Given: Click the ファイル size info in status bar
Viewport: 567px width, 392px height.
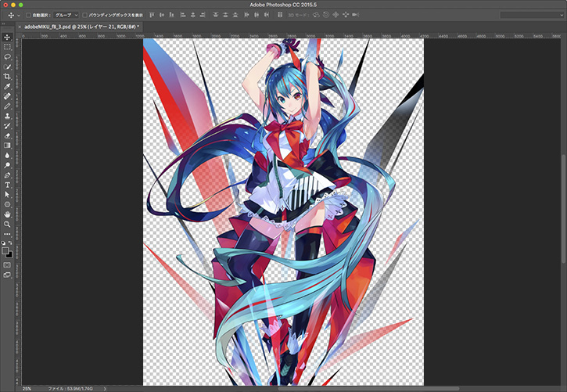Looking at the screenshot, I should pyautogui.click(x=70, y=388).
